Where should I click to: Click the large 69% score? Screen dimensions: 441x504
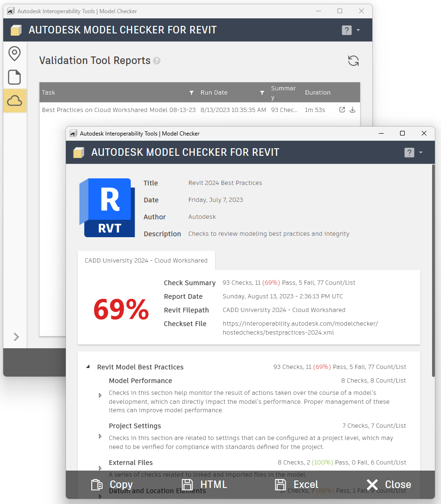121,309
